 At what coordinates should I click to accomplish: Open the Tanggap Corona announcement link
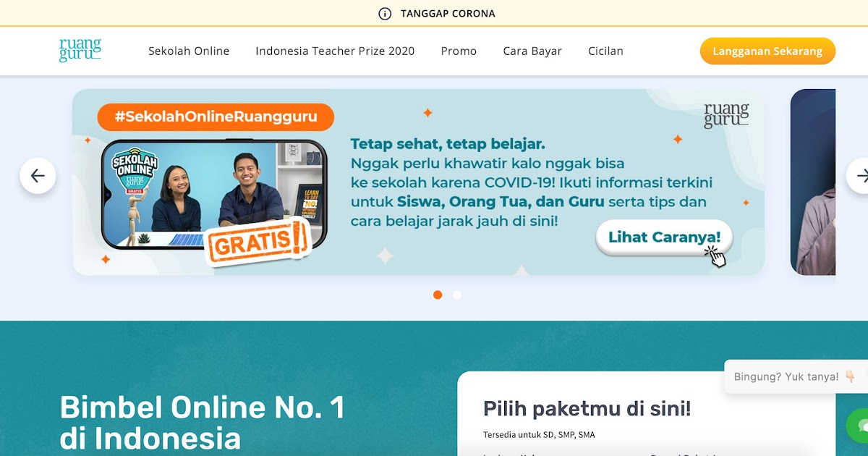click(x=448, y=14)
